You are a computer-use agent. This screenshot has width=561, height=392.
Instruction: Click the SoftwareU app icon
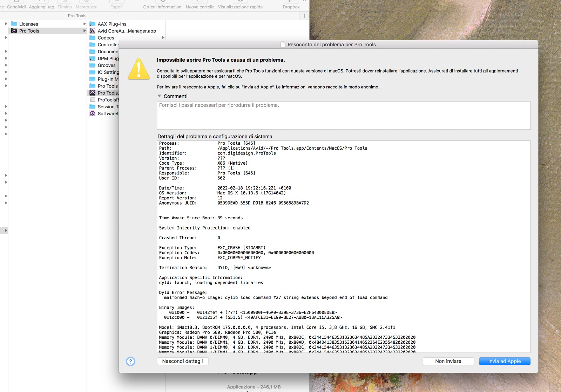[x=93, y=114]
